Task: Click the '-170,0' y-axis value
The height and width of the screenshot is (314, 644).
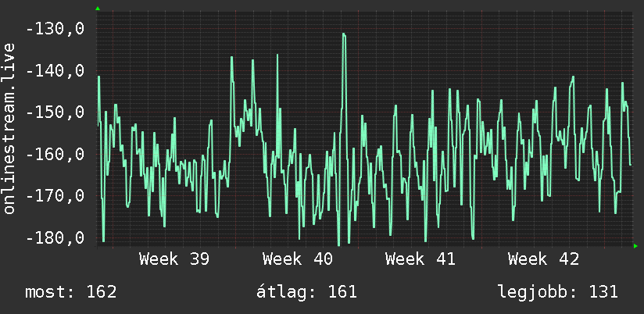Action: pos(55,196)
